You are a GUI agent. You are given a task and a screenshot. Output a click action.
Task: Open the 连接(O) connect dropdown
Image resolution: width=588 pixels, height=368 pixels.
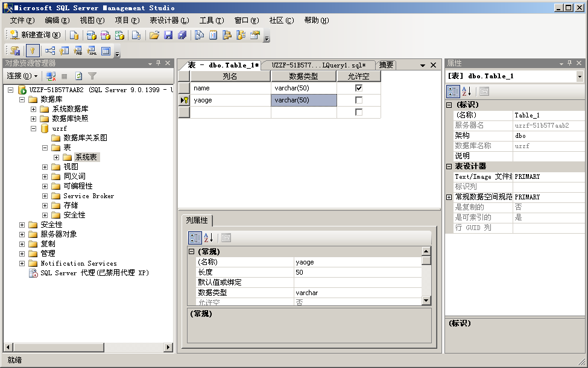(22, 76)
